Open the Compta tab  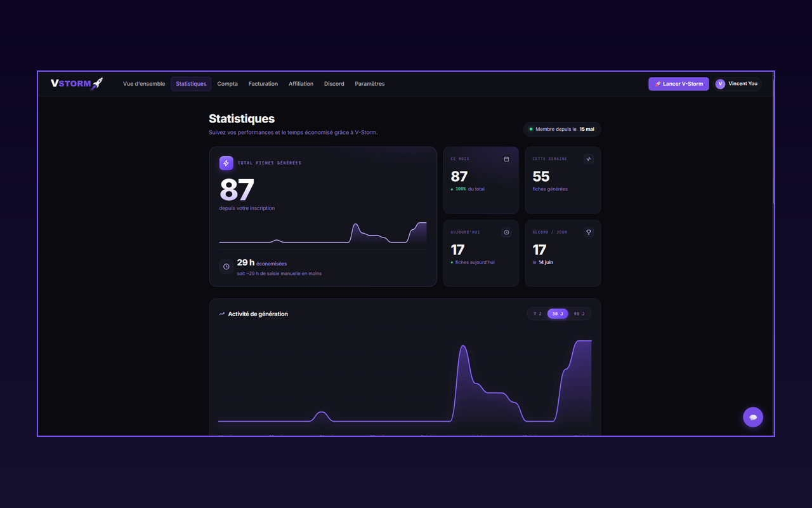[x=228, y=84]
